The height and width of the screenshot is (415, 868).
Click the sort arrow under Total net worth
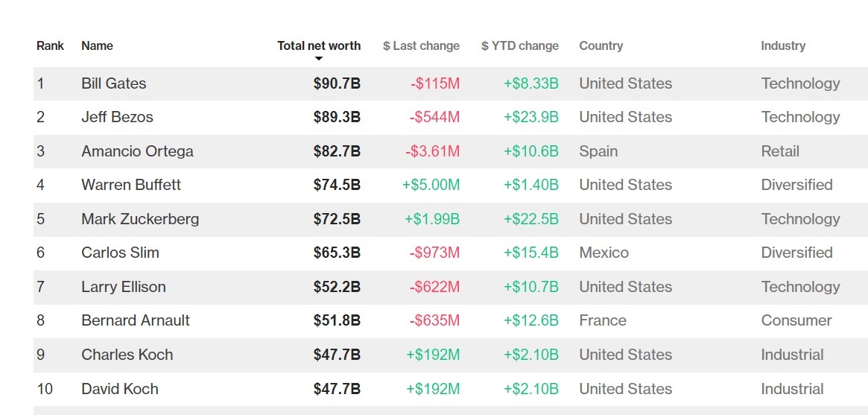(319, 58)
